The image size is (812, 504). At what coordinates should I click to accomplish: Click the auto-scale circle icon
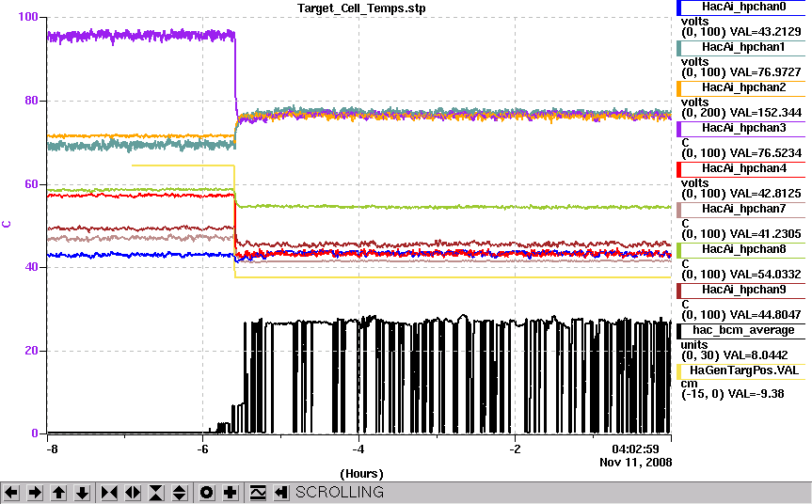click(x=206, y=492)
